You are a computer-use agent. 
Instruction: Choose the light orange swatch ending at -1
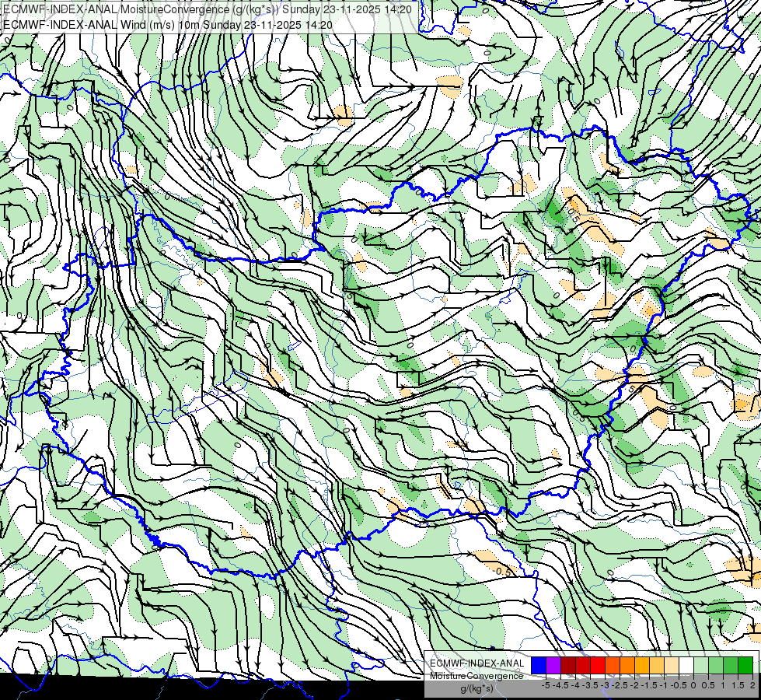[657, 666]
